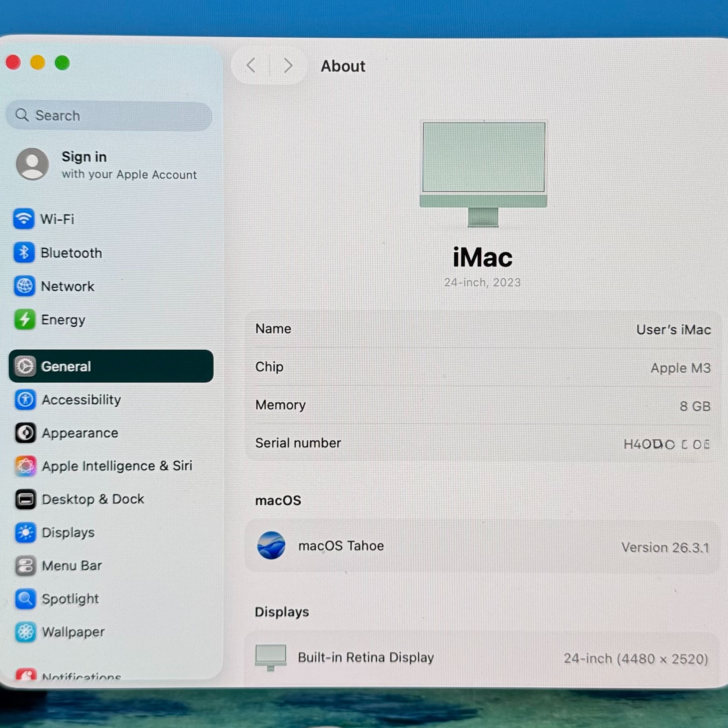Click the green iMac illustration

pyautogui.click(x=483, y=174)
